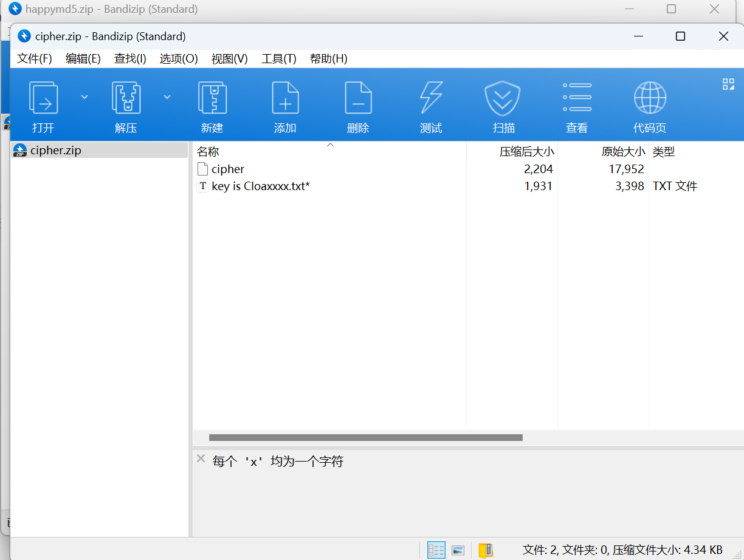
Task: Expand the dropdown arrow next to 打开
Action: coord(84,97)
